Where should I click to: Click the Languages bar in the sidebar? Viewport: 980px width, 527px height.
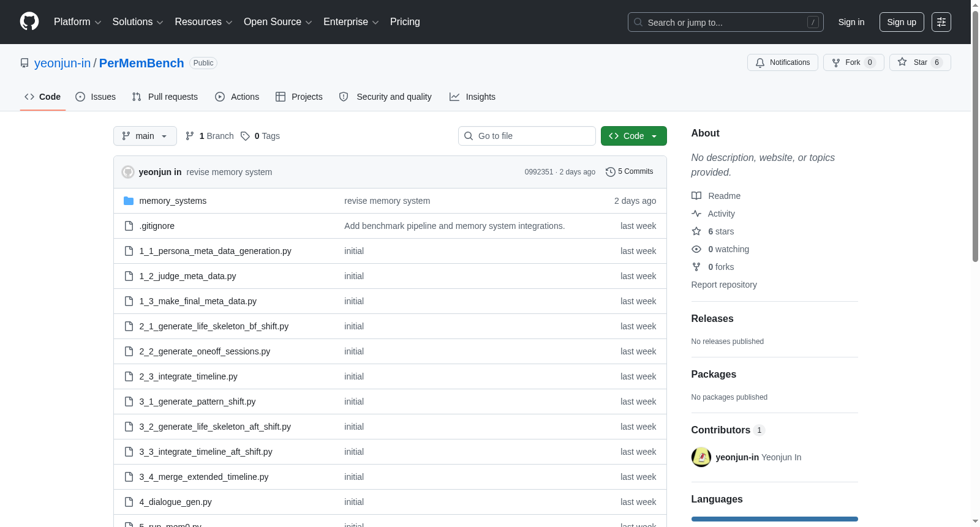click(775, 519)
